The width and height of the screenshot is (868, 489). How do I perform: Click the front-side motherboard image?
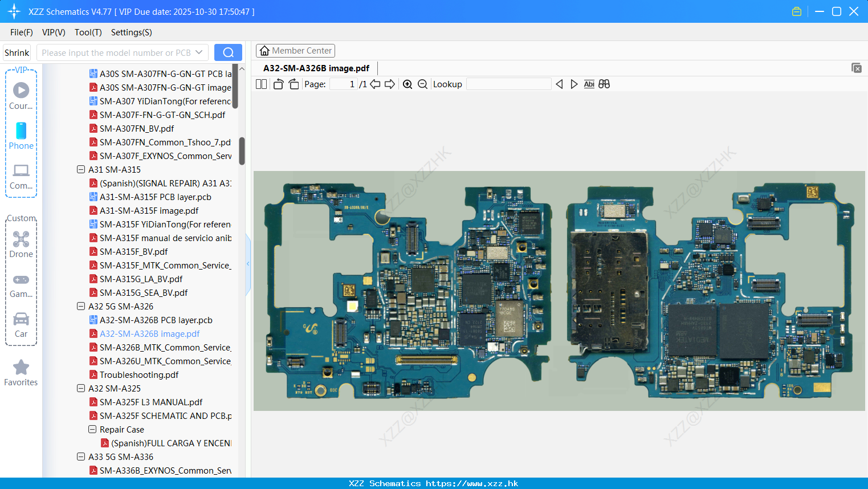coord(407,290)
